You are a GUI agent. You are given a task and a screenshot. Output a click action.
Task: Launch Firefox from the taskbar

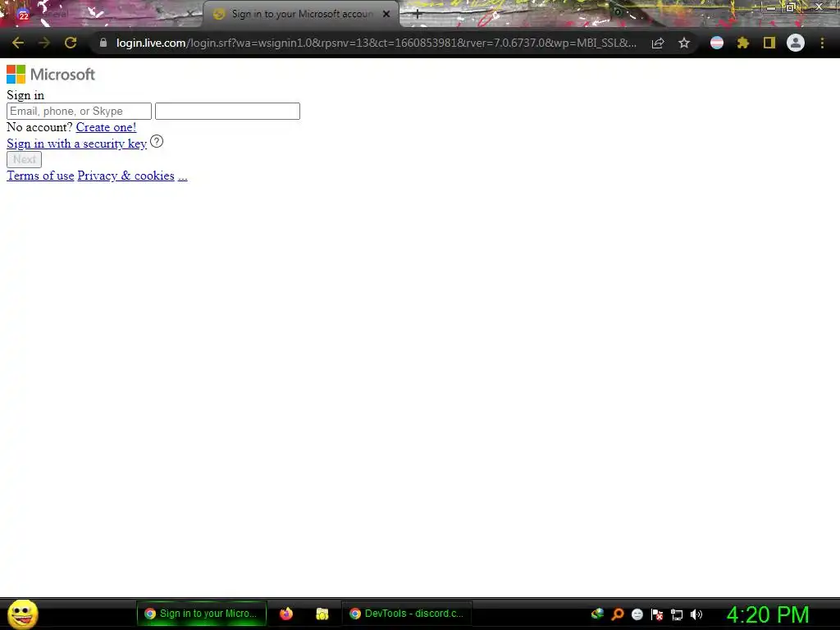click(286, 614)
